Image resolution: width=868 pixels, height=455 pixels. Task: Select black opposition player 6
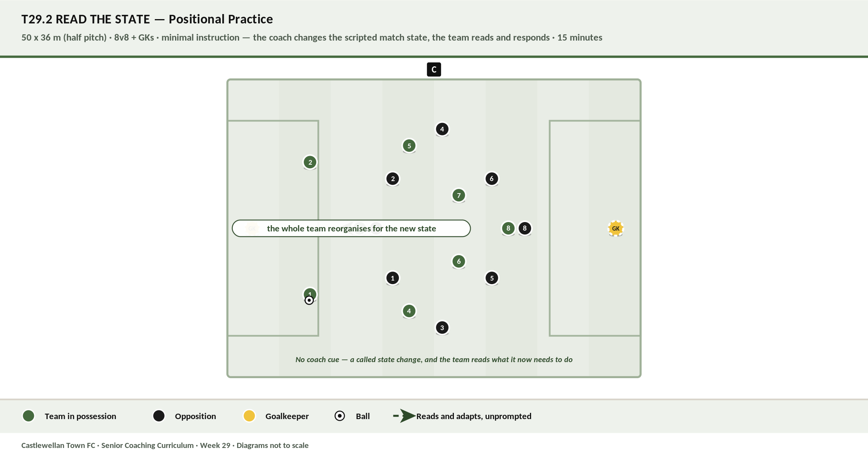pyautogui.click(x=492, y=179)
